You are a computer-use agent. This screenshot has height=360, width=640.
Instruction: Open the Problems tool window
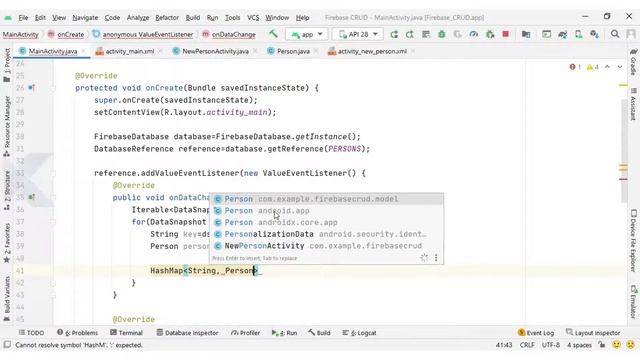pyautogui.click(x=78, y=333)
